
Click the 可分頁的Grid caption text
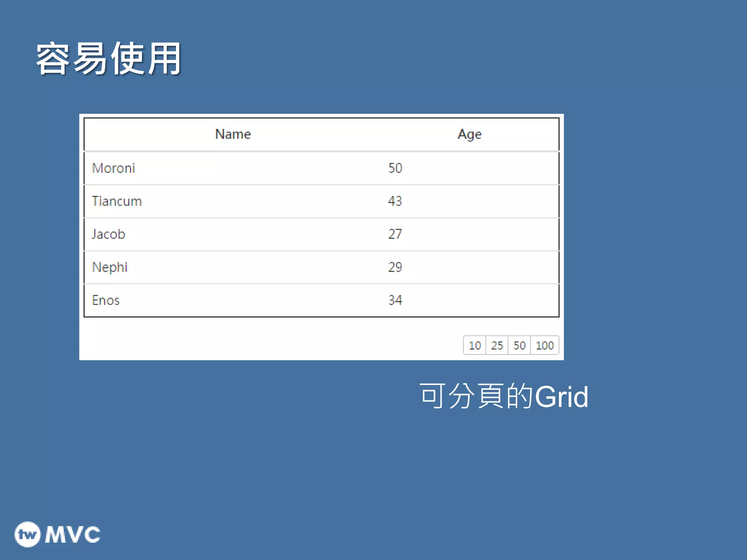click(x=504, y=396)
